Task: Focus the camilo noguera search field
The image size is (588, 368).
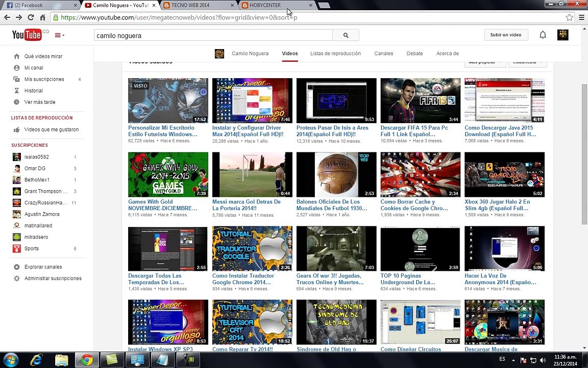Action: (213, 35)
